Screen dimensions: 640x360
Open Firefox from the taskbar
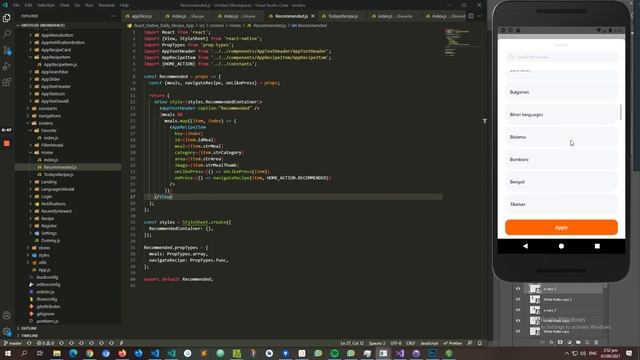click(122, 353)
